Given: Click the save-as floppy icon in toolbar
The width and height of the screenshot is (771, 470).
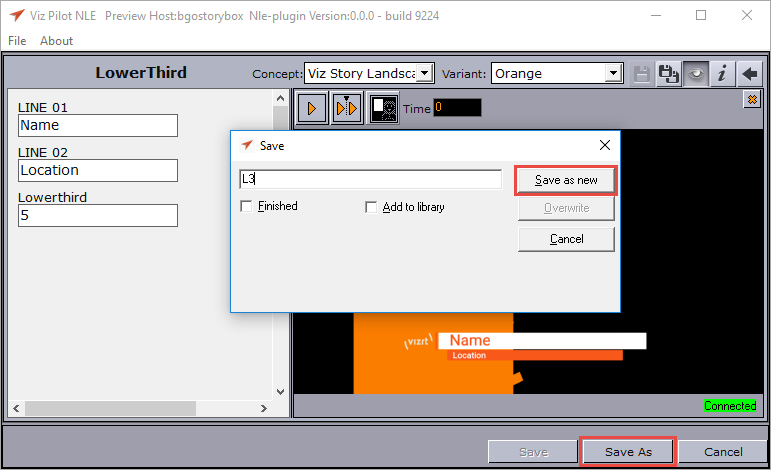Looking at the screenshot, I should point(668,74).
